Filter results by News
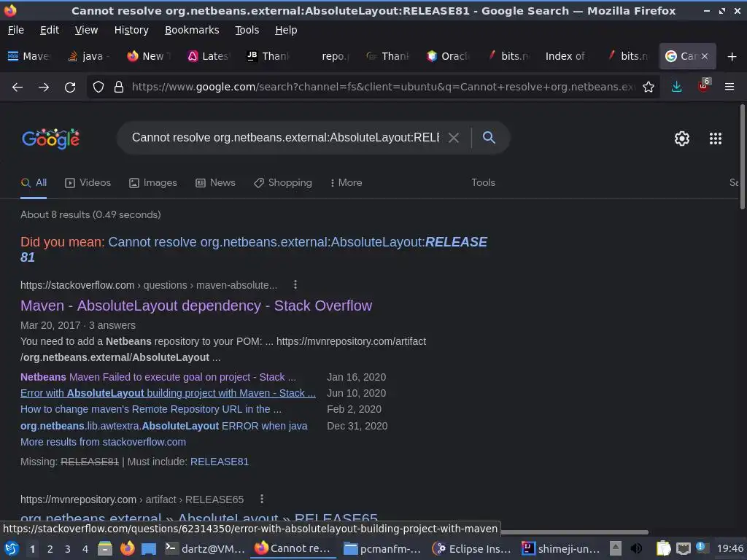 click(x=215, y=183)
